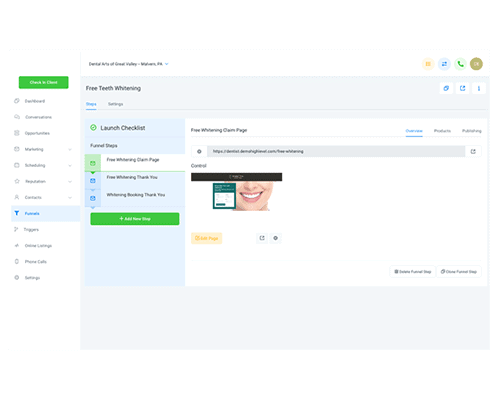The image size is (500, 400).
Task: Switch to the Products tab
Action: tap(442, 131)
